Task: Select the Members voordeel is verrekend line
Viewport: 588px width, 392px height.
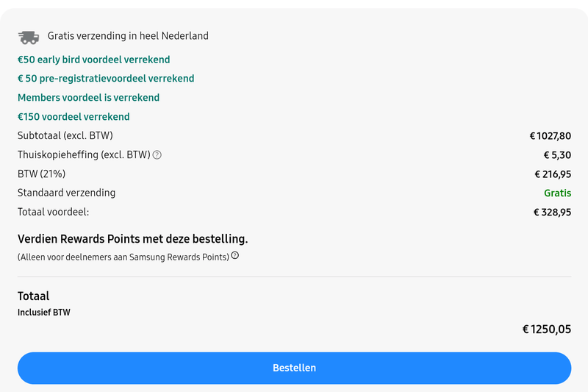Action: tap(88, 98)
